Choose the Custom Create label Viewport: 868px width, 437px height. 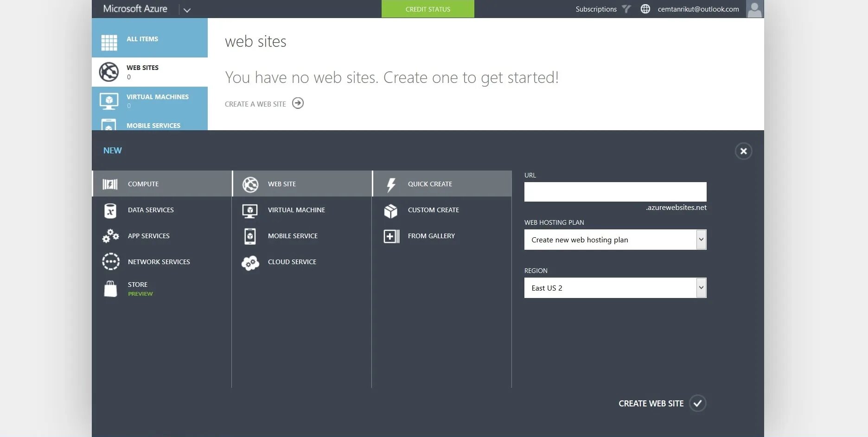[x=434, y=210]
